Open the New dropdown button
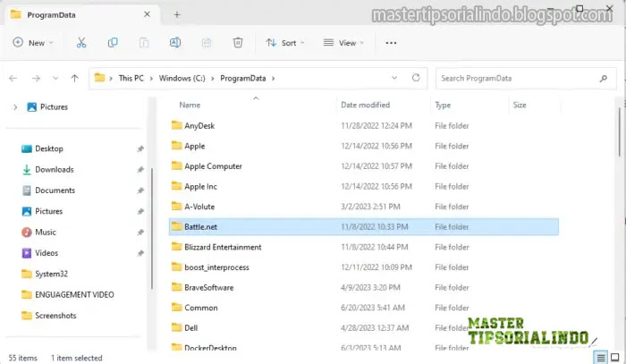This screenshot has height=364, width=626. click(33, 43)
